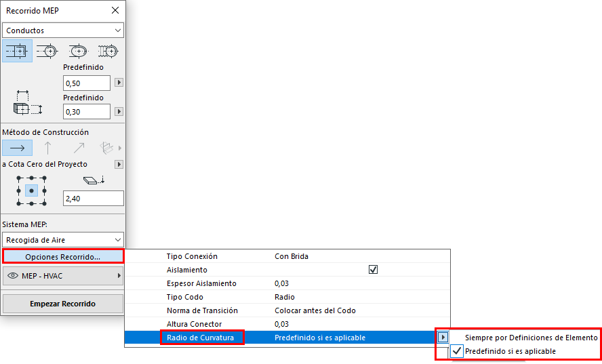Select the plane-based construction method icon

click(x=106, y=148)
